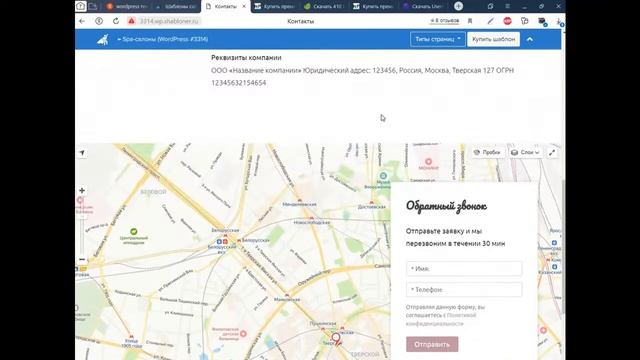Image resolution: width=640 pixels, height=360 pixels.
Task: Click the 'Реквизиты компании' heading text
Action: coord(246,58)
